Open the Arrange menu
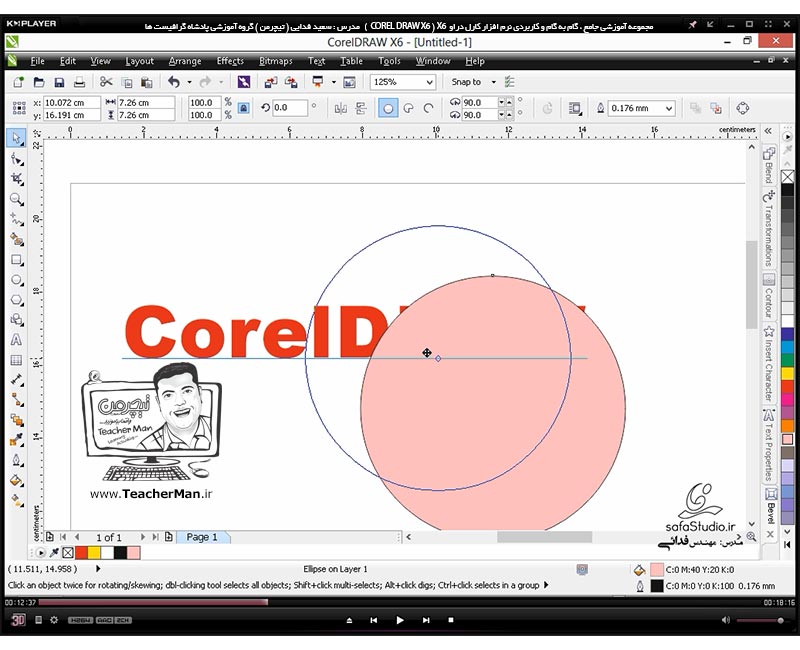Viewport: 800px width, 650px height. [185, 61]
